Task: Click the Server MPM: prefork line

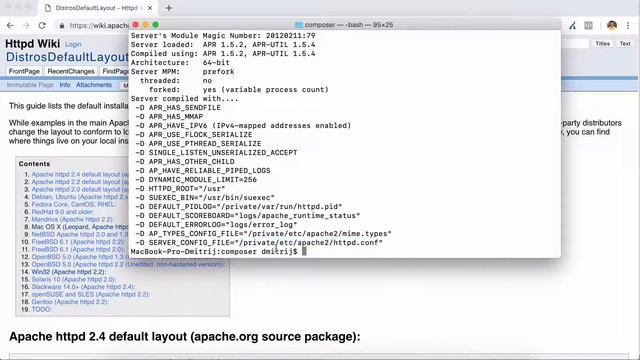Action: [x=182, y=71]
